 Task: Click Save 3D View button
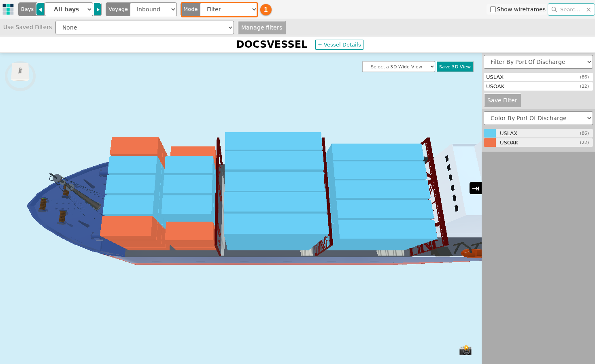point(455,67)
